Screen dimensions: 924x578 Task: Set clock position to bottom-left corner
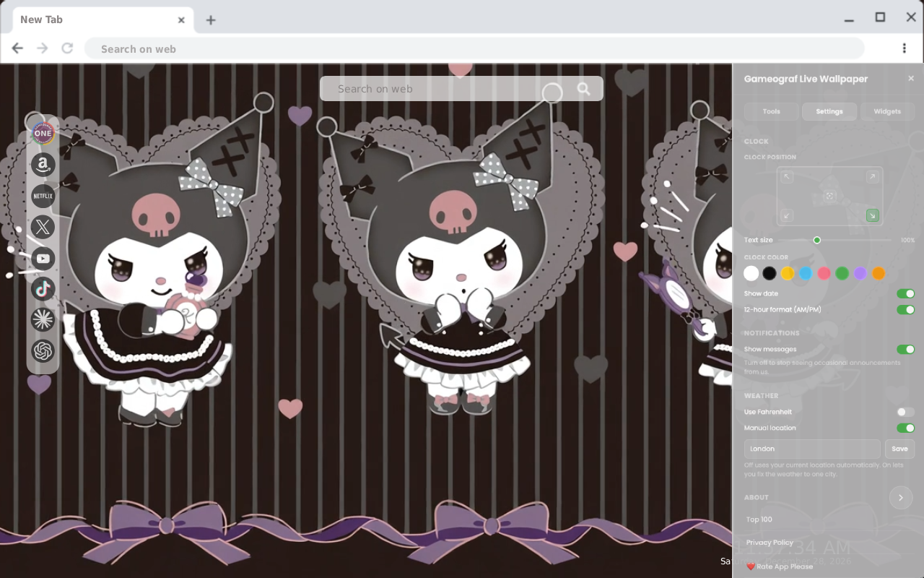click(787, 215)
